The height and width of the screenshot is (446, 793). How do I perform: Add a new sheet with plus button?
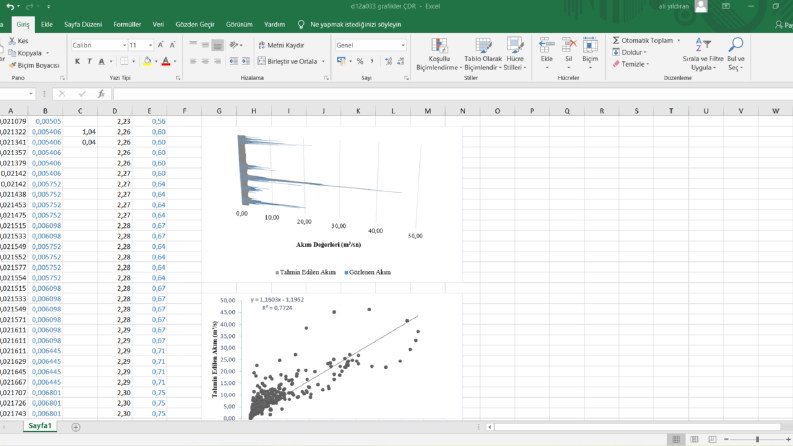coord(76,427)
